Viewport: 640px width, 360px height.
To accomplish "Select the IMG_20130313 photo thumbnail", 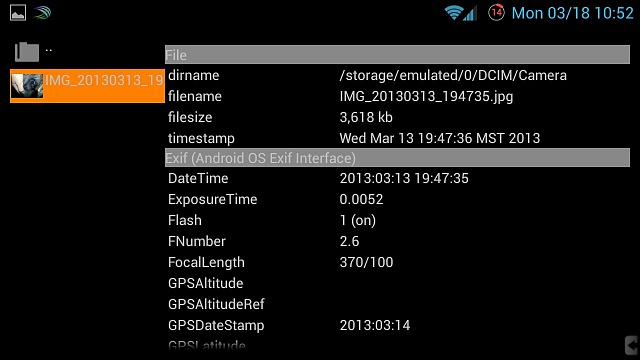I will 27,86.
